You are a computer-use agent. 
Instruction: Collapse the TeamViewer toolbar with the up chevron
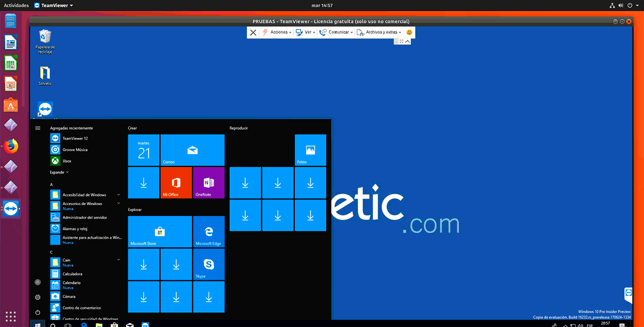408,42
